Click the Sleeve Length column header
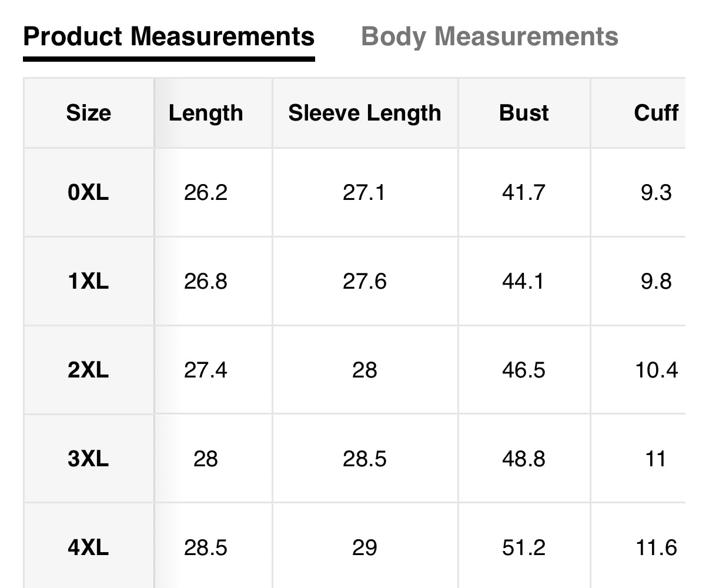The image size is (709, 588). point(364,113)
